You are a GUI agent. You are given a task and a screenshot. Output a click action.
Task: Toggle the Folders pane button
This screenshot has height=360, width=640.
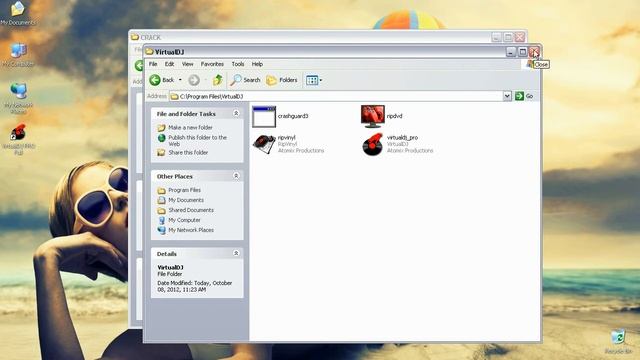pyautogui.click(x=282, y=80)
